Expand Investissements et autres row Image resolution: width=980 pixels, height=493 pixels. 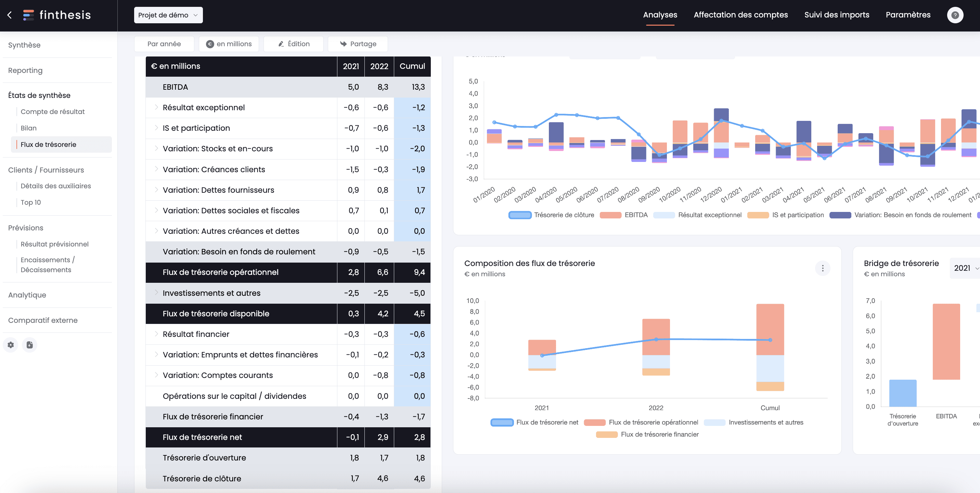pyautogui.click(x=156, y=293)
